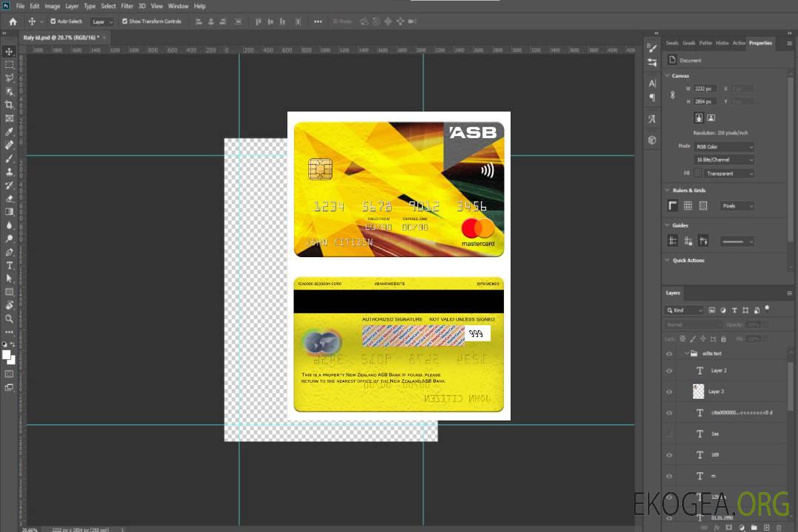The width and height of the screenshot is (798, 532).
Task: Collapse the Guides section
Action: click(x=667, y=225)
